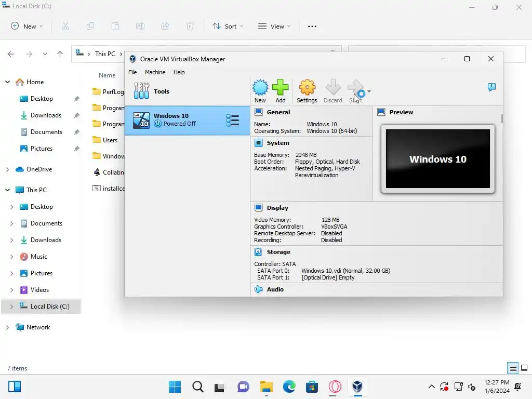Viewport: 532px width, 399px height.
Task: Click the Display section header
Action: coord(277,208)
